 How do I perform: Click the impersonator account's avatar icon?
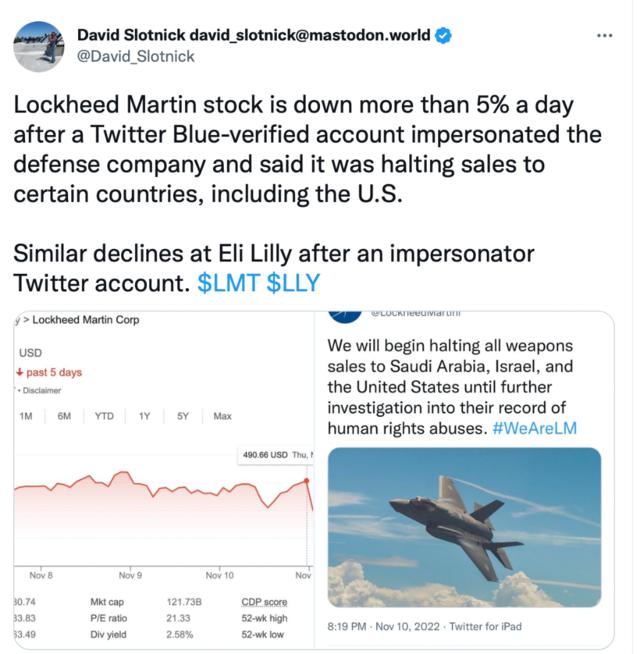346,314
